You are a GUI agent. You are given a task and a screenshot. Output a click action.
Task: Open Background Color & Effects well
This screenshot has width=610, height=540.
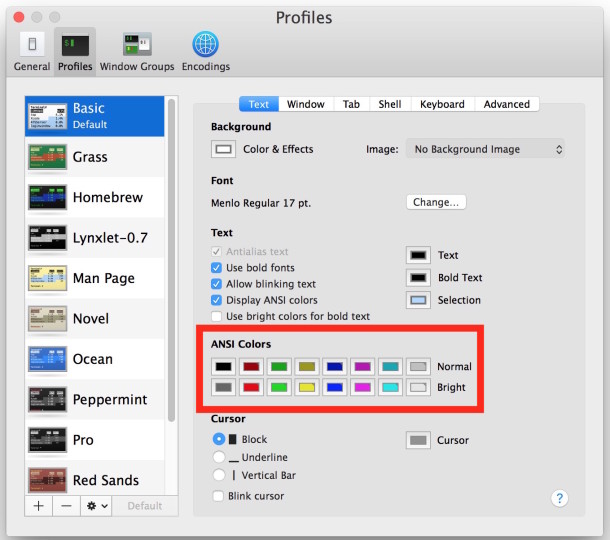point(224,150)
